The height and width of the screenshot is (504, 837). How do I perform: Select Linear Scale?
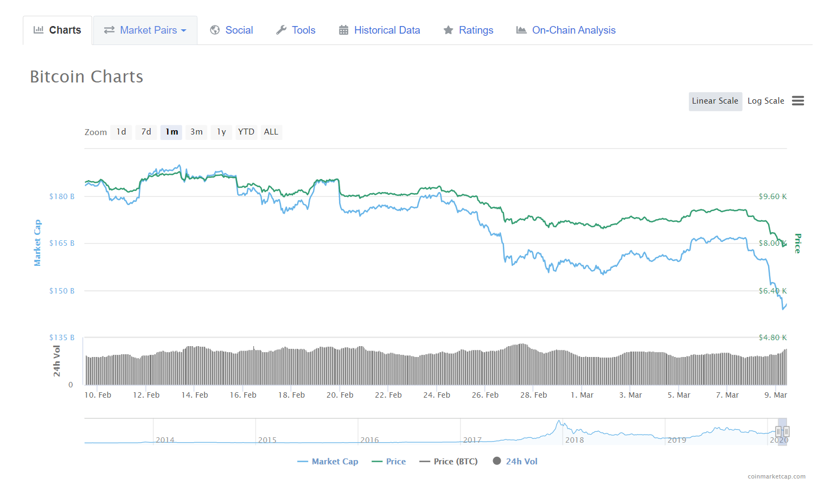pyautogui.click(x=715, y=101)
